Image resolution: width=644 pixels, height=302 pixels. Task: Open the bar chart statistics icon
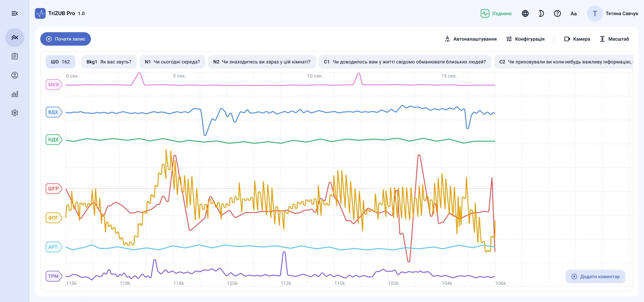[x=15, y=94]
